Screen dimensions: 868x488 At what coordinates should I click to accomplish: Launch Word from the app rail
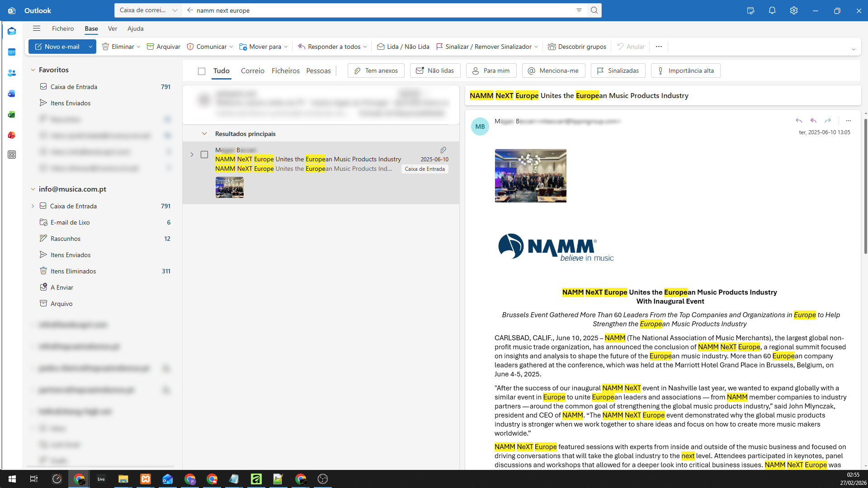pos(12,94)
